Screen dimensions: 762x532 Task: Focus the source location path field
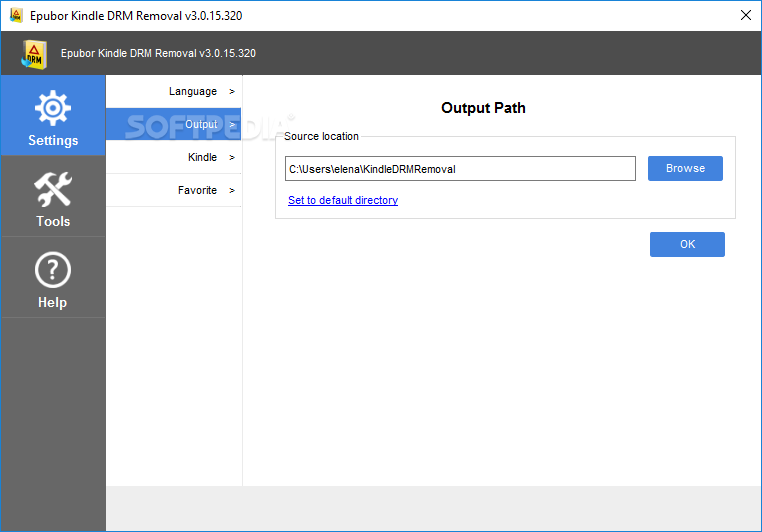(460, 169)
